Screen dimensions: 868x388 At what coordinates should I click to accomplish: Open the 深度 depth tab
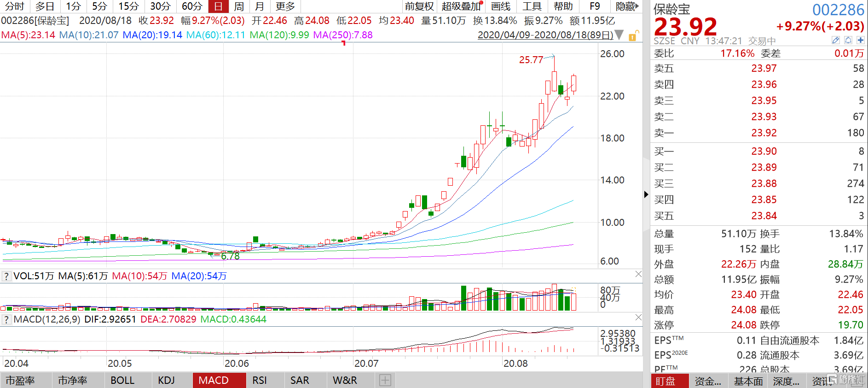click(x=786, y=381)
